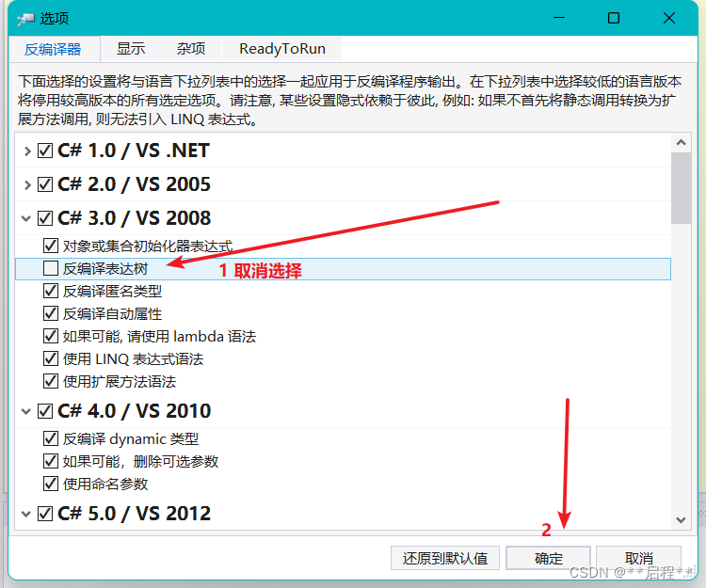Uncheck the C# 2.0 / VS 2005 checkbox
The height and width of the screenshot is (588, 706).
point(45,184)
